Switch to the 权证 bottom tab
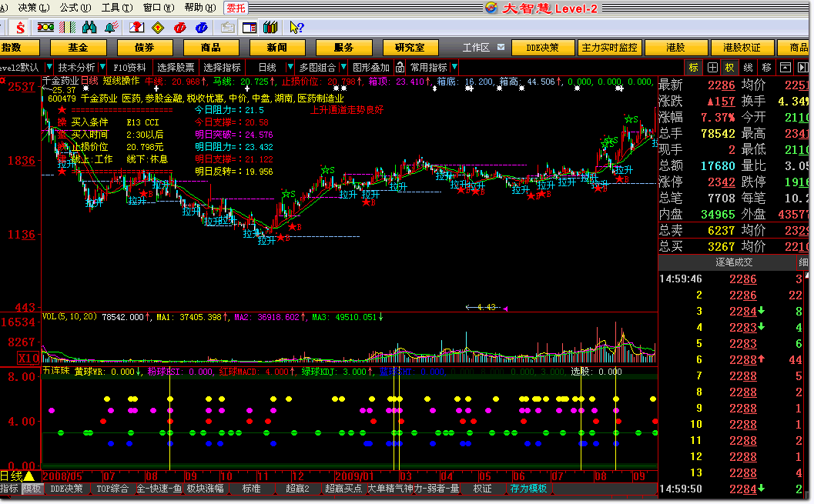 click(x=482, y=489)
